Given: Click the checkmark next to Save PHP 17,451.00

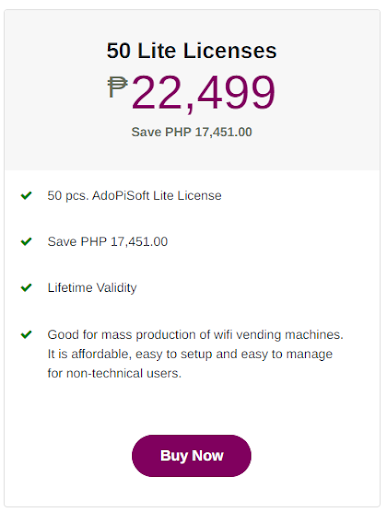Looking at the screenshot, I should click(x=26, y=241).
